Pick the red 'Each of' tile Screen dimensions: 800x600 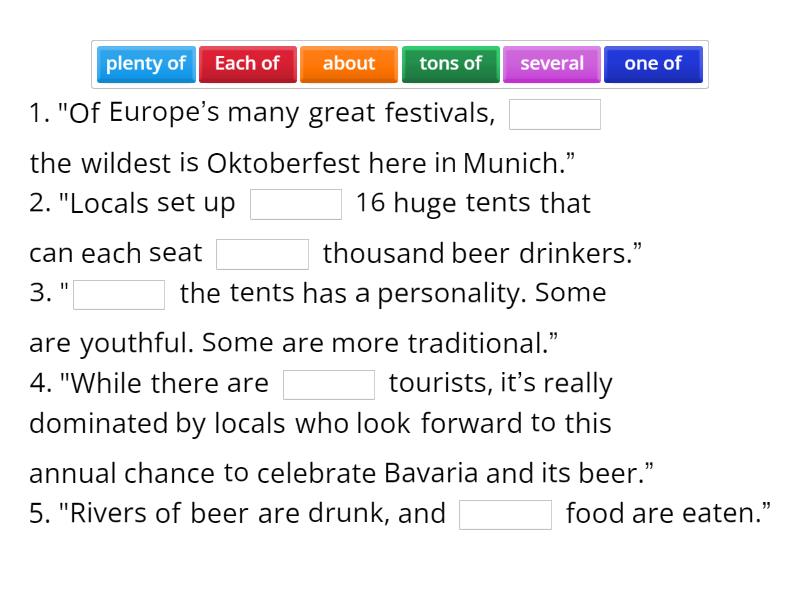[x=247, y=64]
